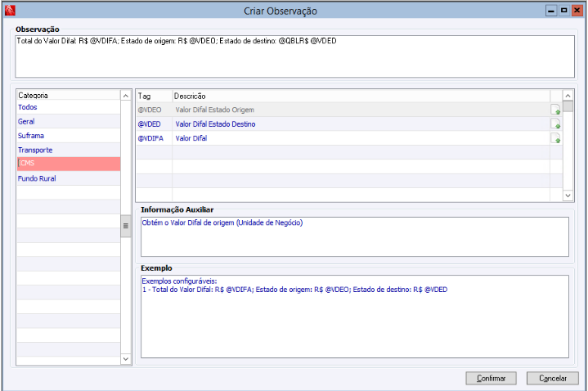Click the Confirmar button

tap(491, 378)
